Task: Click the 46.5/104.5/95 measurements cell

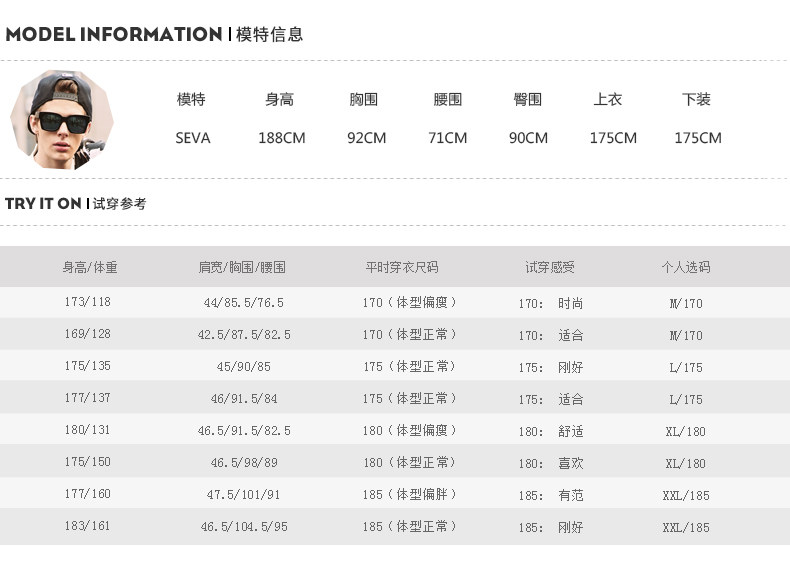Action: click(243, 526)
